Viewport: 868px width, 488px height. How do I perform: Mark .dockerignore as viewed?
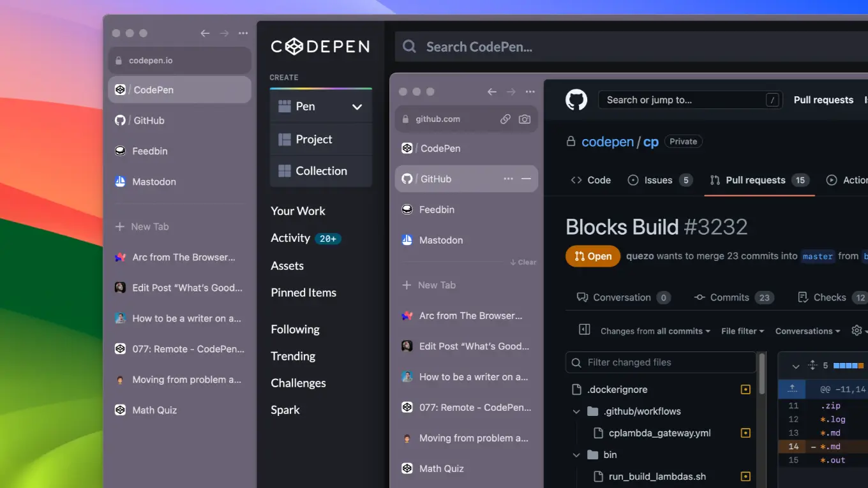click(745, 389)
